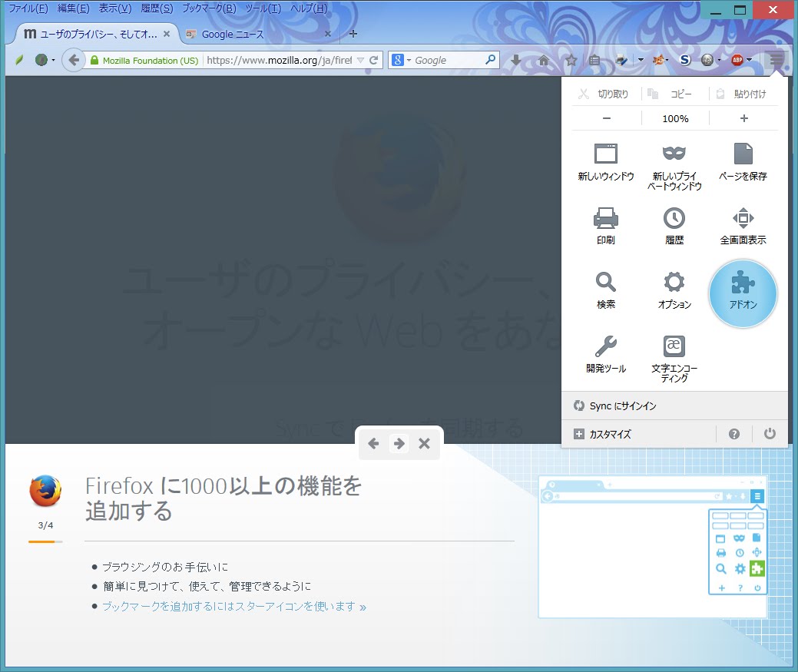Go to previous tour step arrow

tap(373, 444)
